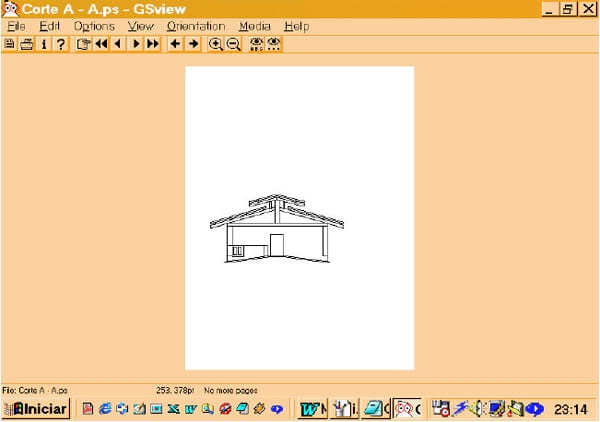The height and width of the screenshot is (422, 600).
Task: Click 'File: Corte A - A.ps' in status bar
Action: (x=35, y=391)
